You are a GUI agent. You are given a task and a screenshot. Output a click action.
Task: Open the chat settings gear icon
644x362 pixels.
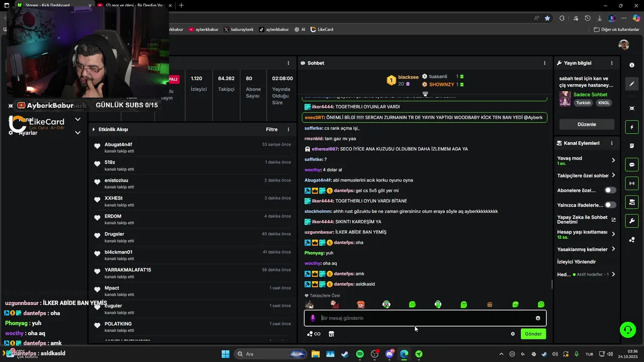click(513, 334)
